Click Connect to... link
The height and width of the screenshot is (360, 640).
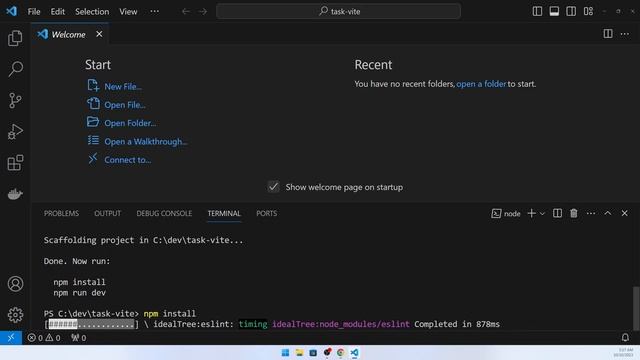tap(128, 160)
